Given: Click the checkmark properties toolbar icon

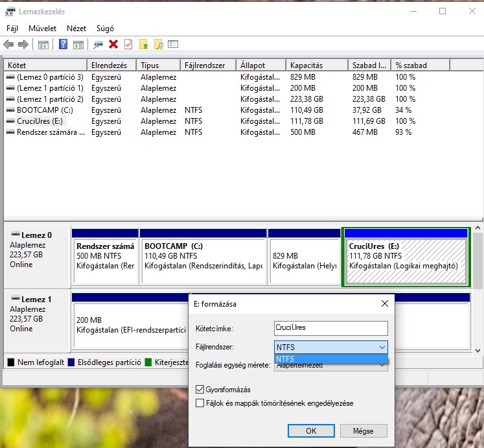Looking at the screenshot, I should click(128, 45).
